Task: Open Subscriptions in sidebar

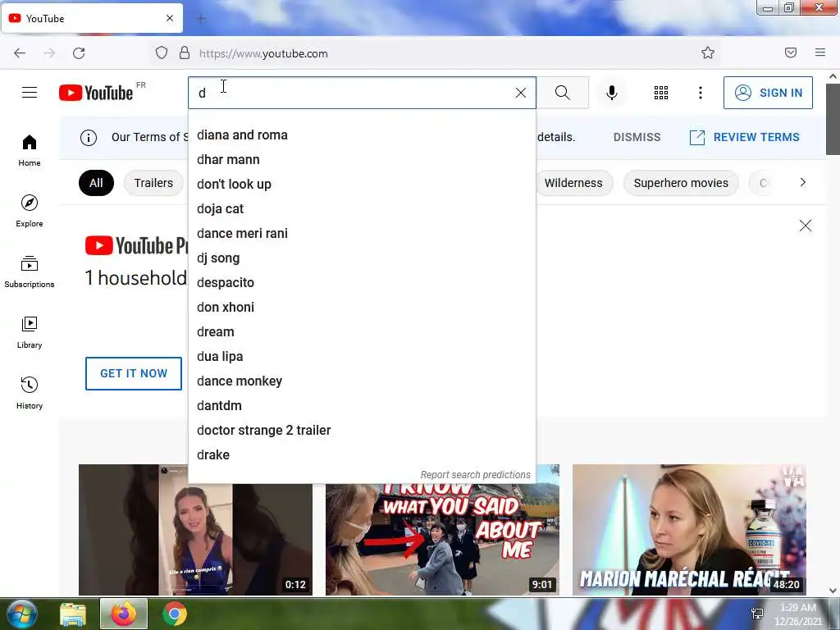Action: [30, 272]
